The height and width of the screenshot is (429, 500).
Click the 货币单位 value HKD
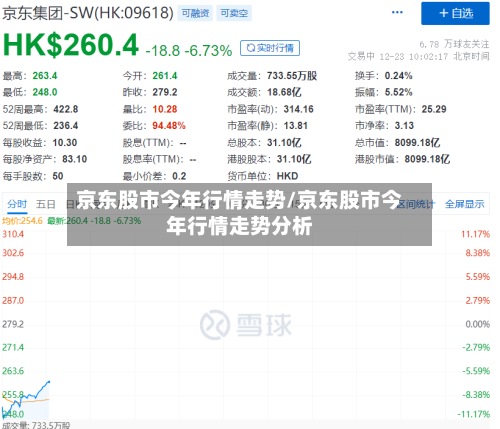(287, 176)
